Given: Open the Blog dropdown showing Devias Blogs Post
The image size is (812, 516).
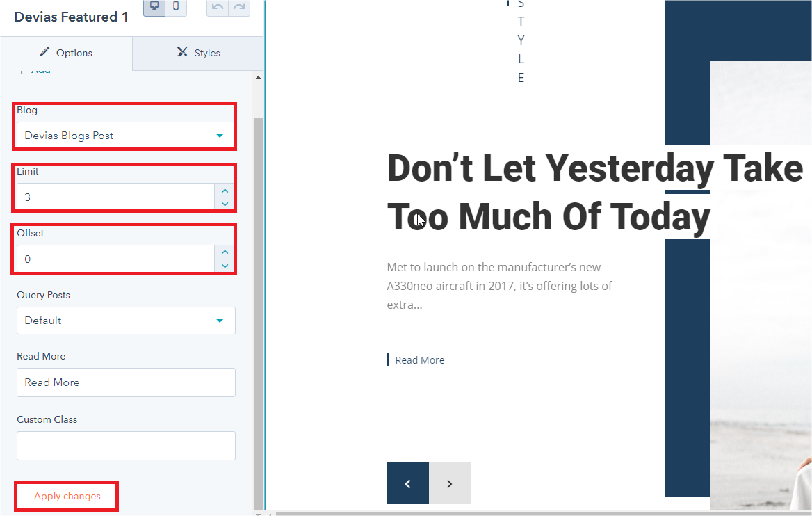Looking at the screenshot, I should click(x=126, y=136).
